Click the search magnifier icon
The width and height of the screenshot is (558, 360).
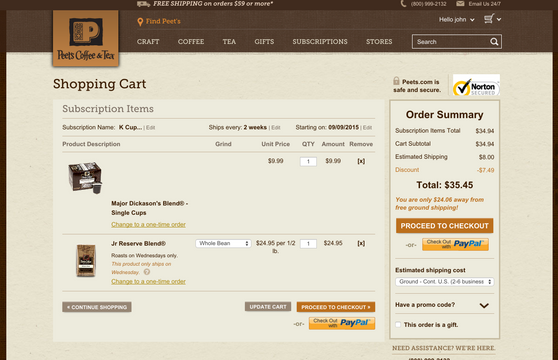494,42
